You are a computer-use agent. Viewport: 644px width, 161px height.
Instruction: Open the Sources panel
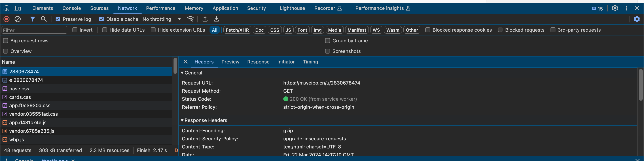pyautogui.click(x=100, y=8)
